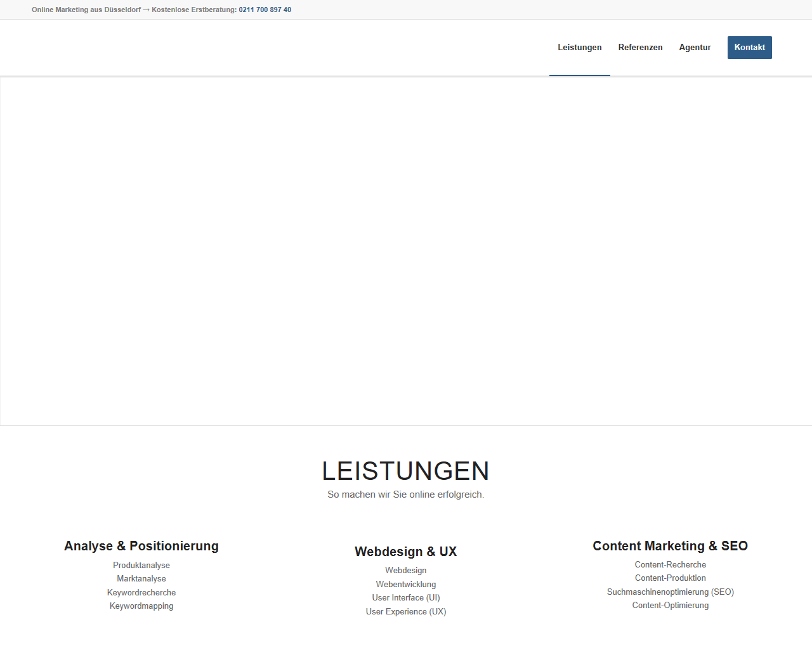The height and width of the screenshot is (650, 812).
Task: Open the Agentur navigation item
Action: (695, 48)
